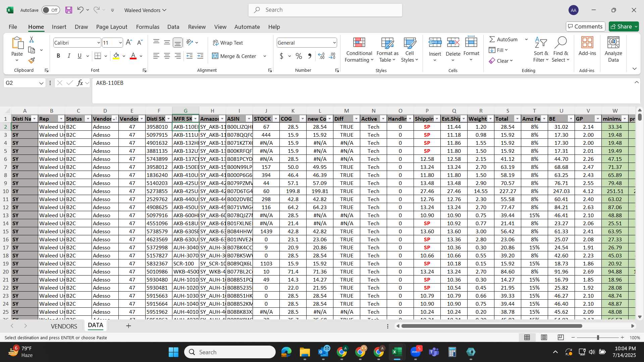Open the COG column filter dropdown
This screenshot has width=644, height=362.
(303, 119)
